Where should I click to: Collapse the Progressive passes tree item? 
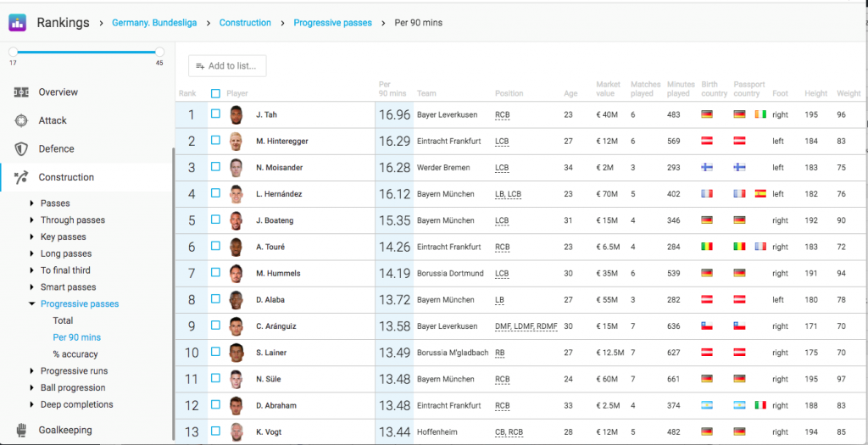[32, 303]
